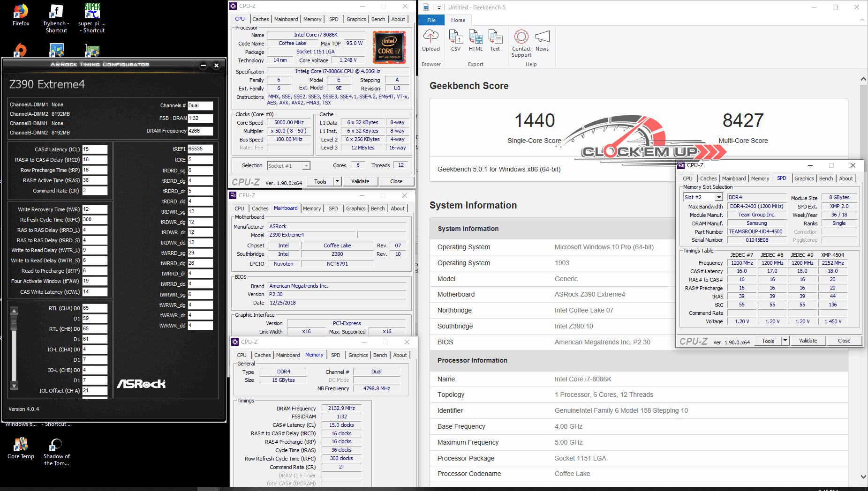Switch to the Caches tab in CPU-Z CPU window
868x491 pixels.
(260, 19)
